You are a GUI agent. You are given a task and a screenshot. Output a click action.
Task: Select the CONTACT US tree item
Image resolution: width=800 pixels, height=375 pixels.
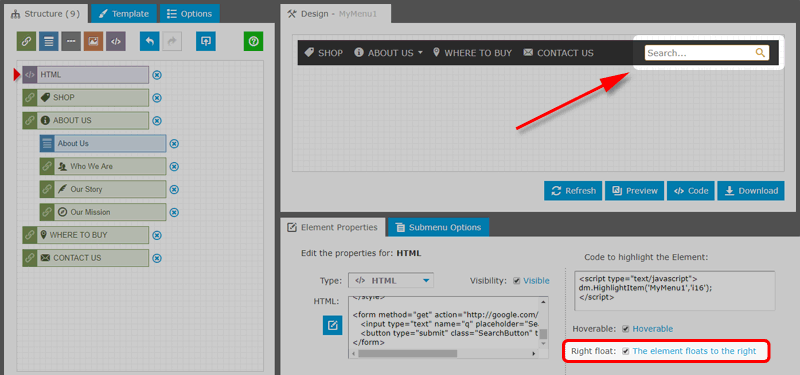tap(86, 258)
